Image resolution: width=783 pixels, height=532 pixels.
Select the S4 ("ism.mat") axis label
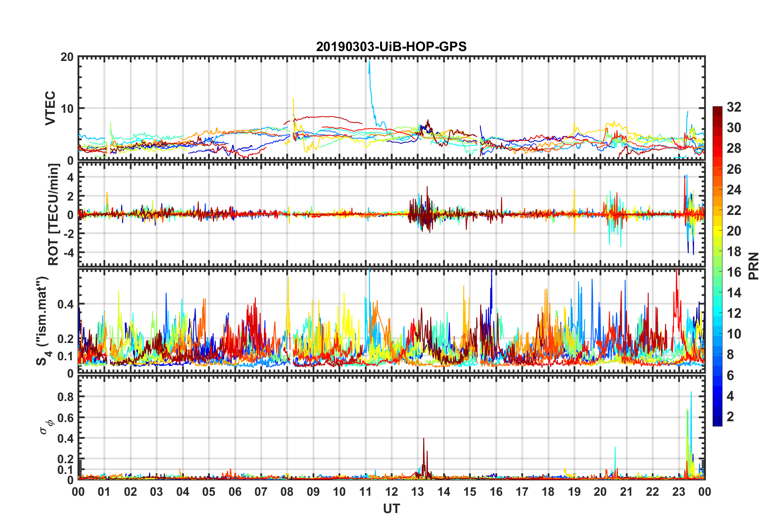(42, 321)
